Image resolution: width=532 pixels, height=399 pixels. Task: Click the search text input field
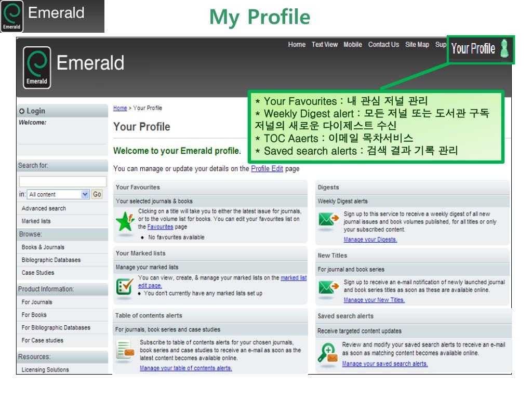pos(63,181)
